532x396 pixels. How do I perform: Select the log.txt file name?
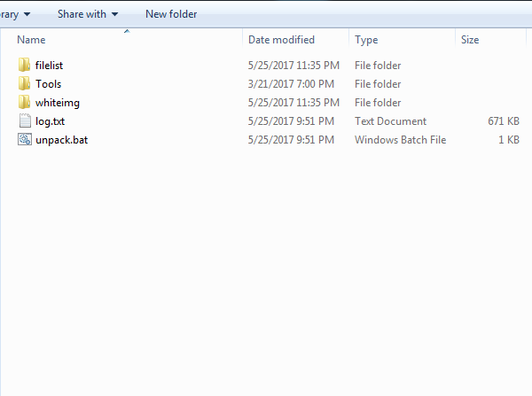tap(51, 121)
